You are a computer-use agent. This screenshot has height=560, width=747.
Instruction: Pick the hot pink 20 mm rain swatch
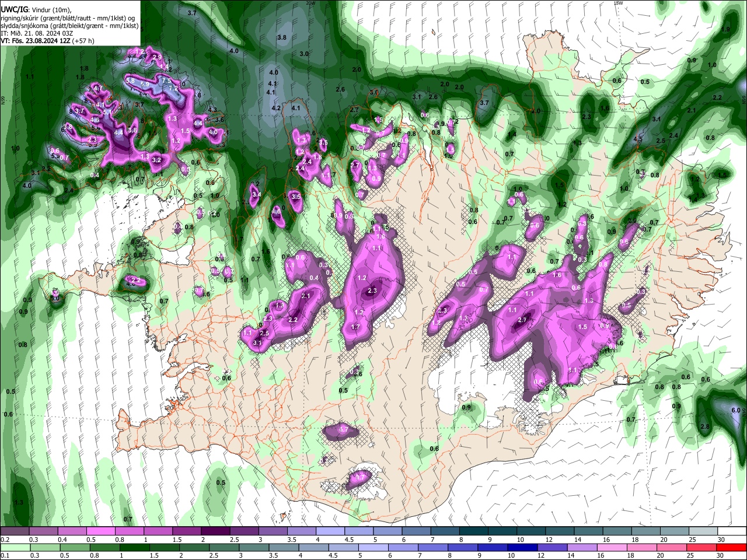[672, 547]
